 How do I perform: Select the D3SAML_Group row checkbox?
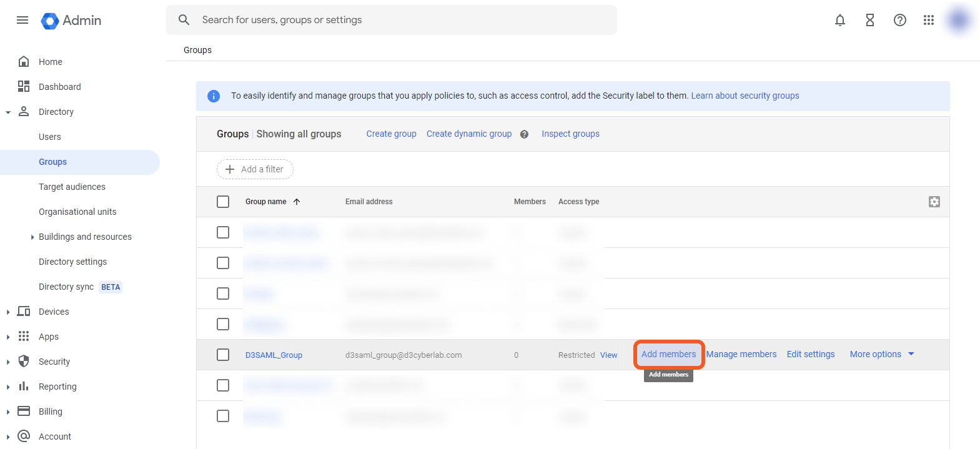223,355
